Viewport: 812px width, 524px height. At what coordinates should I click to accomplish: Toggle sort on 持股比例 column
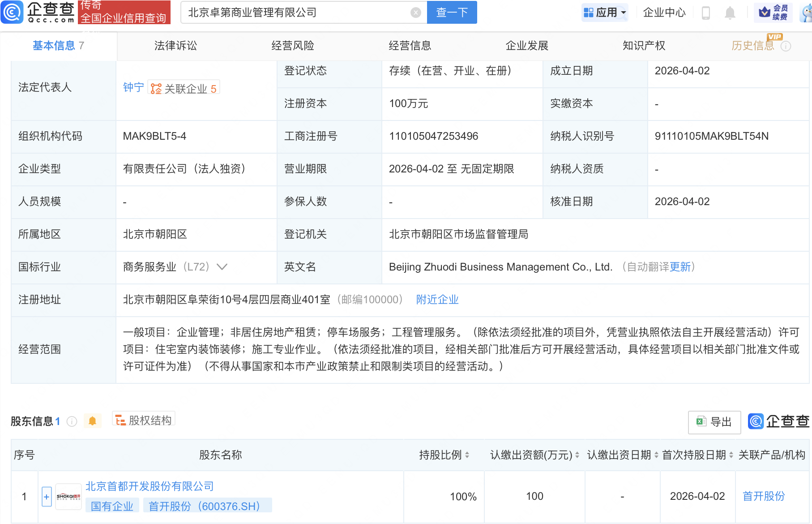(467, 455)
